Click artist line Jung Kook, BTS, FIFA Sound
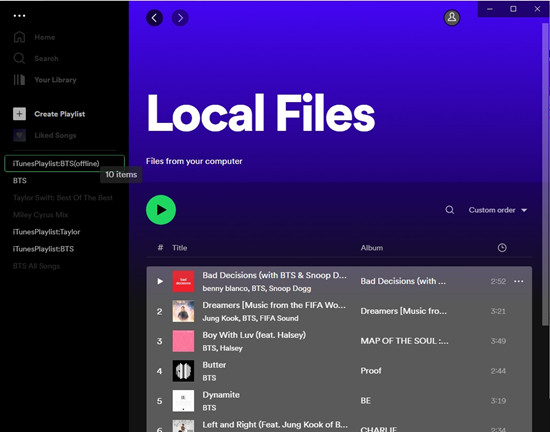Image resolution: width=550 pixels, height=432 pixels. [x=250, y=318]
